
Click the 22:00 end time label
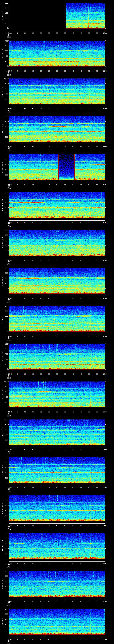(105, 488)
